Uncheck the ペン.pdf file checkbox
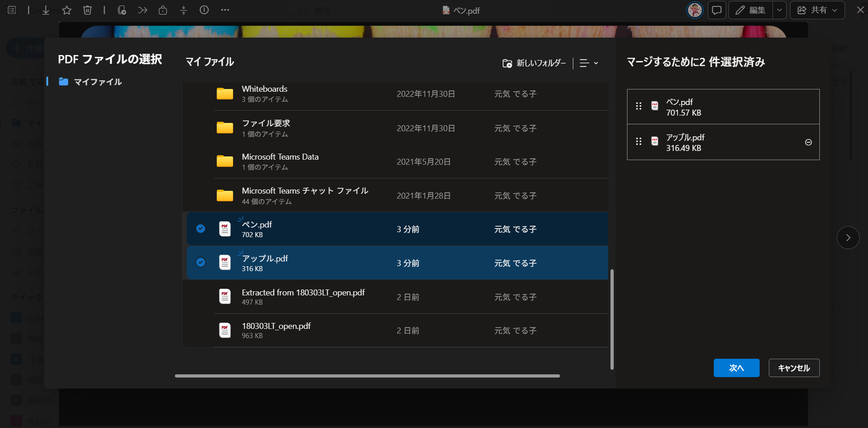 point(201,228)
